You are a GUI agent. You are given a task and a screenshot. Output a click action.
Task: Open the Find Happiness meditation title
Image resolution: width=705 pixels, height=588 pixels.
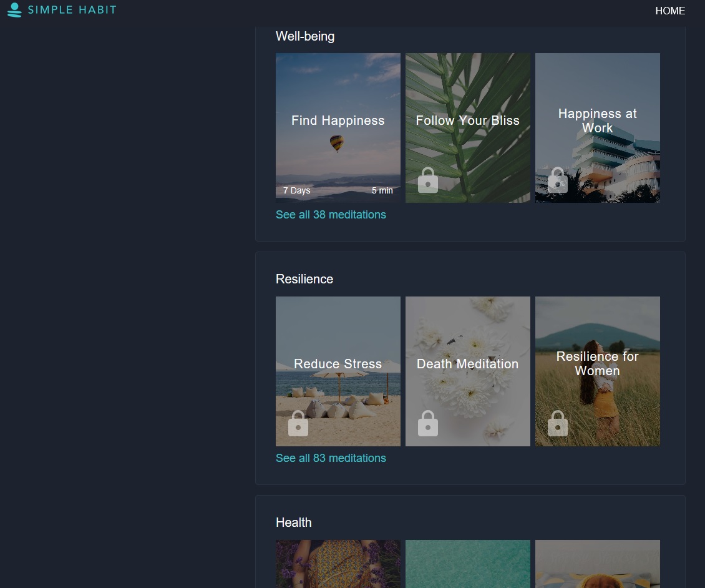click(x=338, y=120)
